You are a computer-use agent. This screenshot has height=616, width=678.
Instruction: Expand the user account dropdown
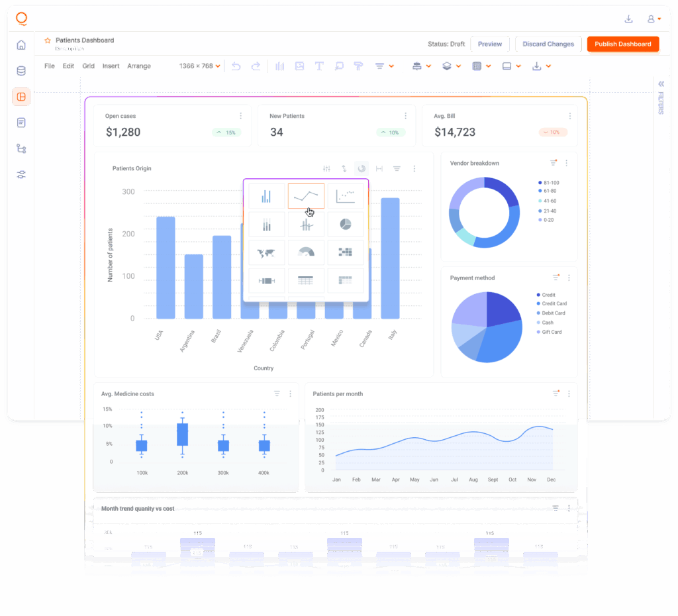coord(654,19)
